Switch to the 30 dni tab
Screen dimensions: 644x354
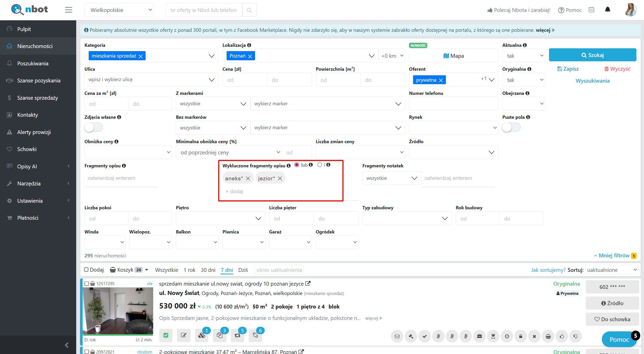point(208,270)
